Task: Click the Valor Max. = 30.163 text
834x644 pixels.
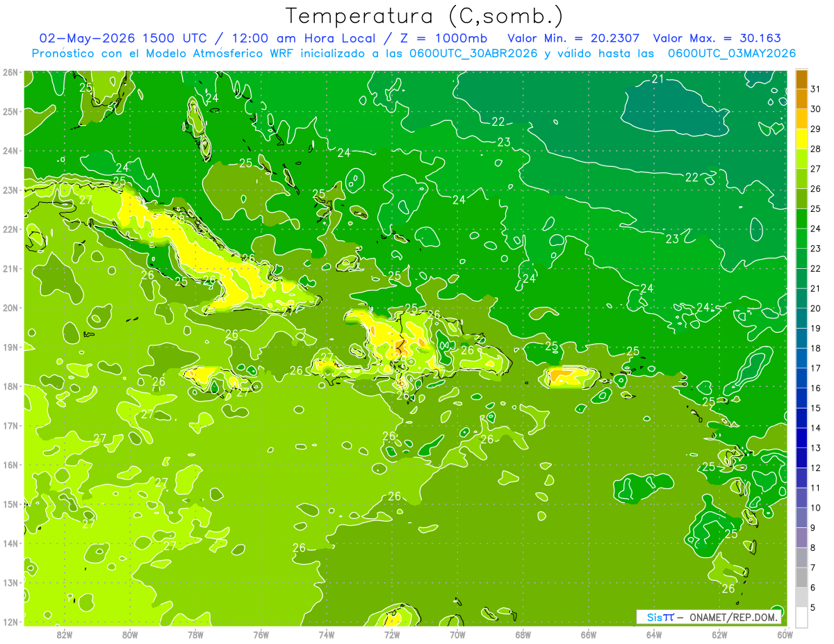Action: tap(717, 38)
